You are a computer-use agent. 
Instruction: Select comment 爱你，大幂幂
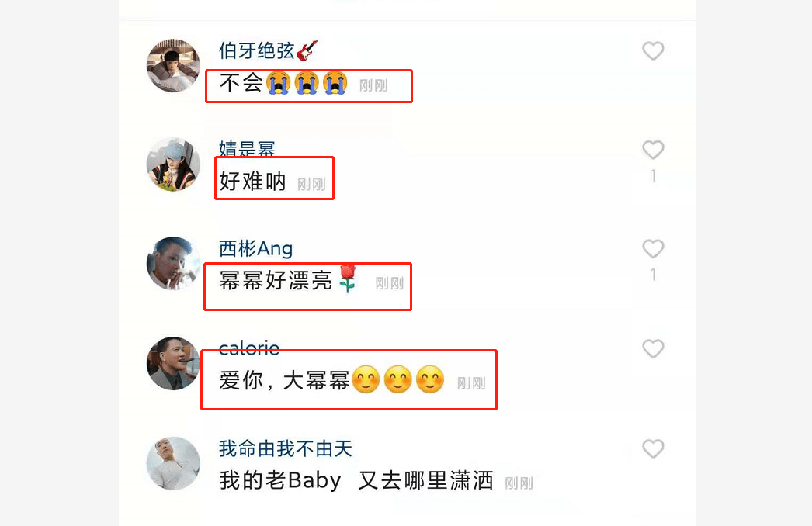332,380
